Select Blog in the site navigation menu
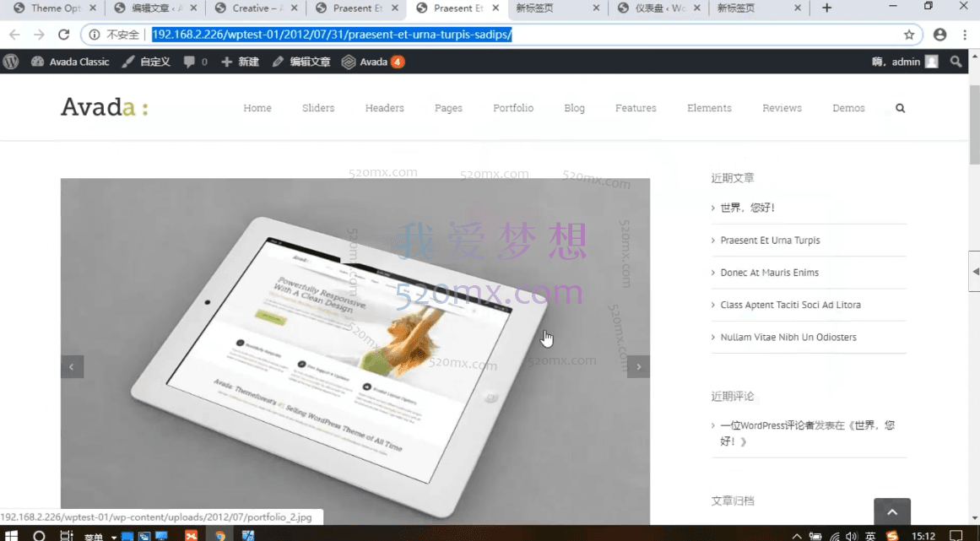This screenshot has height=541, width=980. pyautogui.click(x=574, y=108)
